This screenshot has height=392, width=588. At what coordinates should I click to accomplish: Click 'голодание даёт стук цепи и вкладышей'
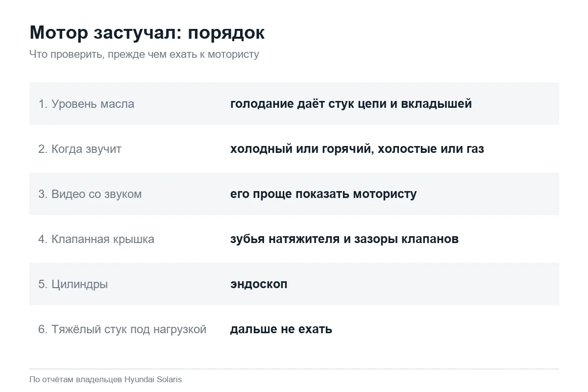pos(351,104)
